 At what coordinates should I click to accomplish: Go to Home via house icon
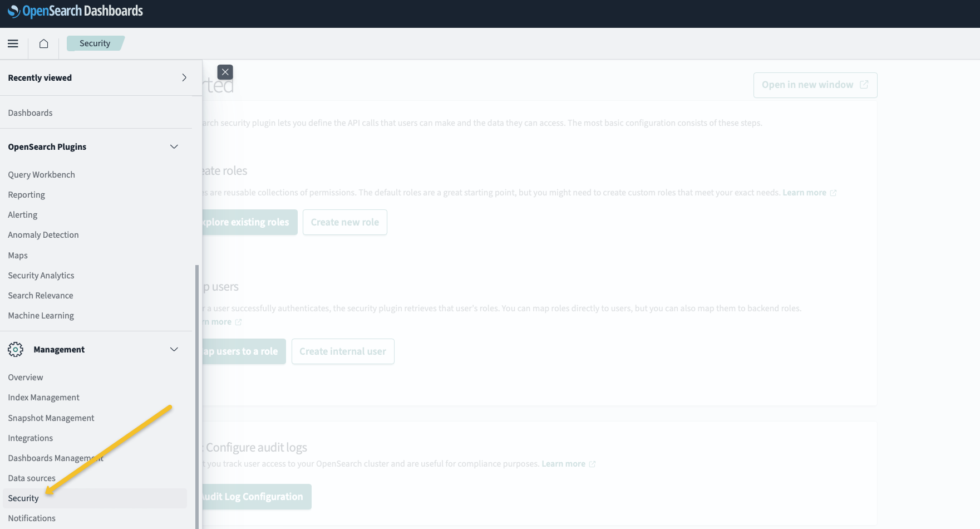tap(43, 43)
